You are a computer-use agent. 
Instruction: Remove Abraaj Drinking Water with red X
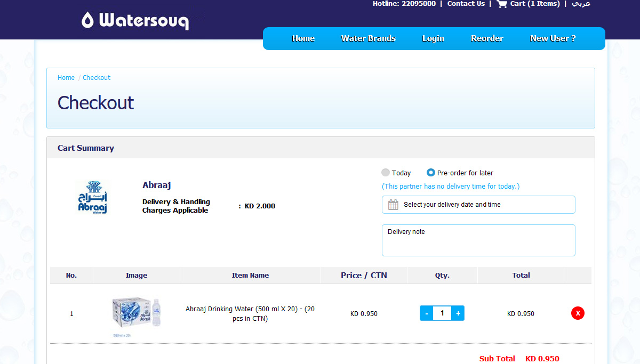[x=578, y=313]
